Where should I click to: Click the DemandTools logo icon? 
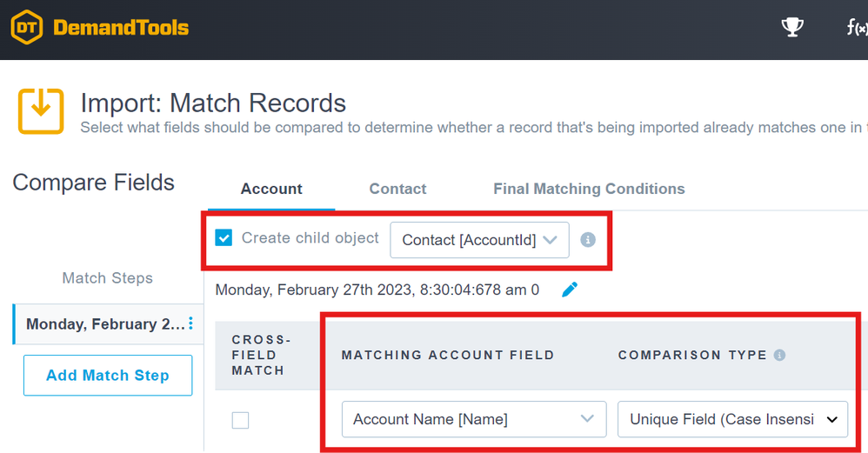coord(27,28)
